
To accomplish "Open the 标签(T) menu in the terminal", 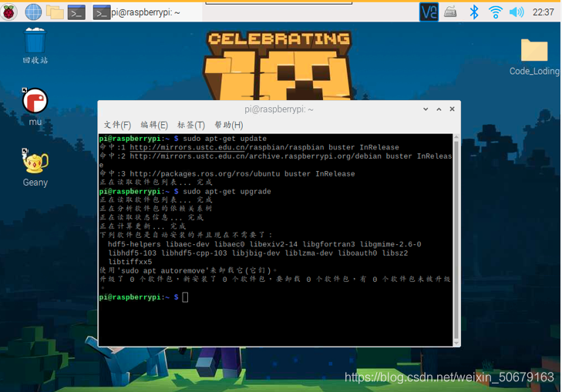I will point(191,125).
